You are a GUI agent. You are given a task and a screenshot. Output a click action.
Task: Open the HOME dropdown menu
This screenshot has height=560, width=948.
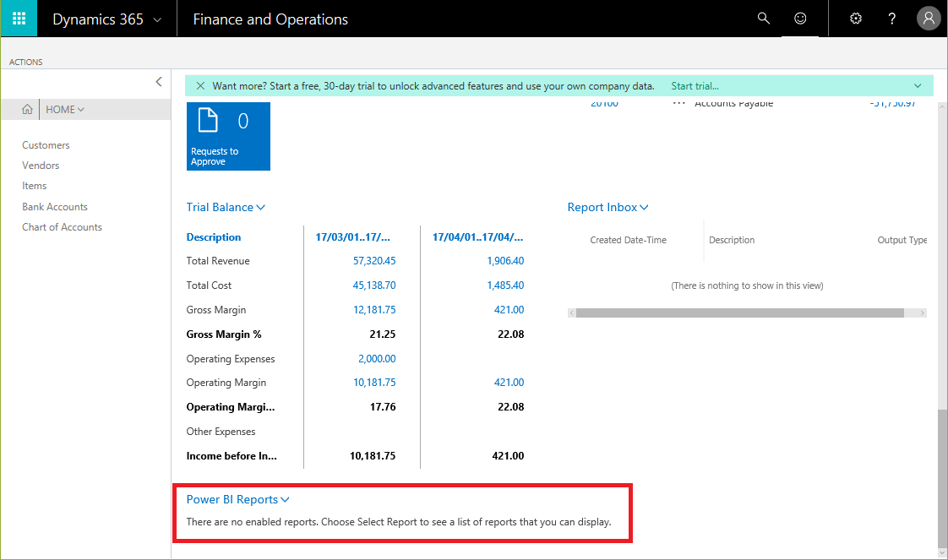pos(65,109)
